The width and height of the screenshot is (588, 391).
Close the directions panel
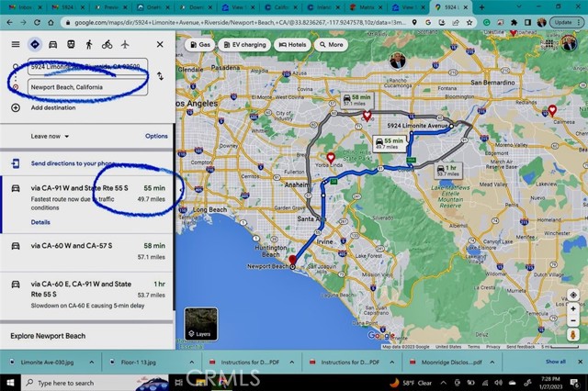tap(160, 44)
